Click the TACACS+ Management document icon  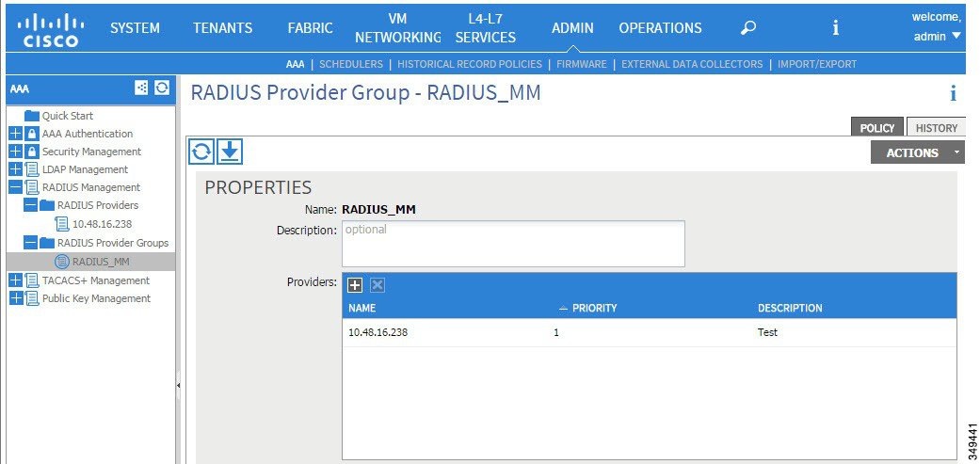[x=33, y=280]
